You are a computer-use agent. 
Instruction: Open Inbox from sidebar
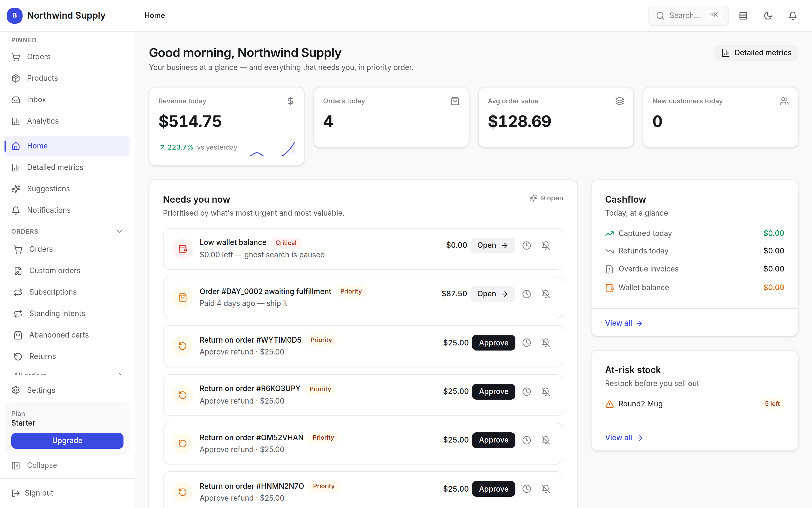(67, 100)
